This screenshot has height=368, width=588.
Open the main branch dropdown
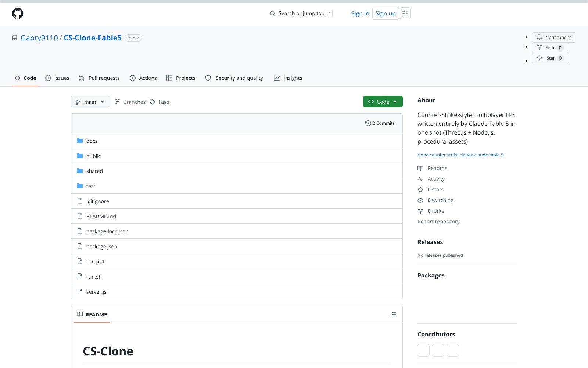(x=90, y=102)
